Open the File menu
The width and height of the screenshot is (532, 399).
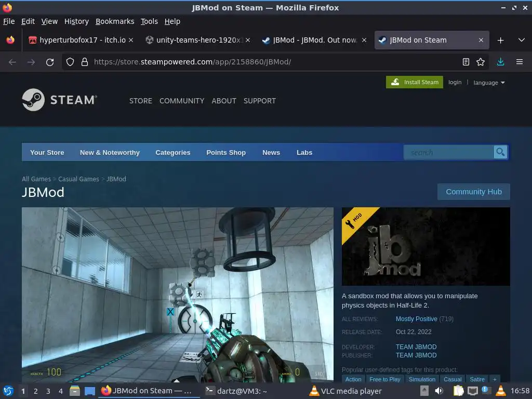click(x=9, y=21)
